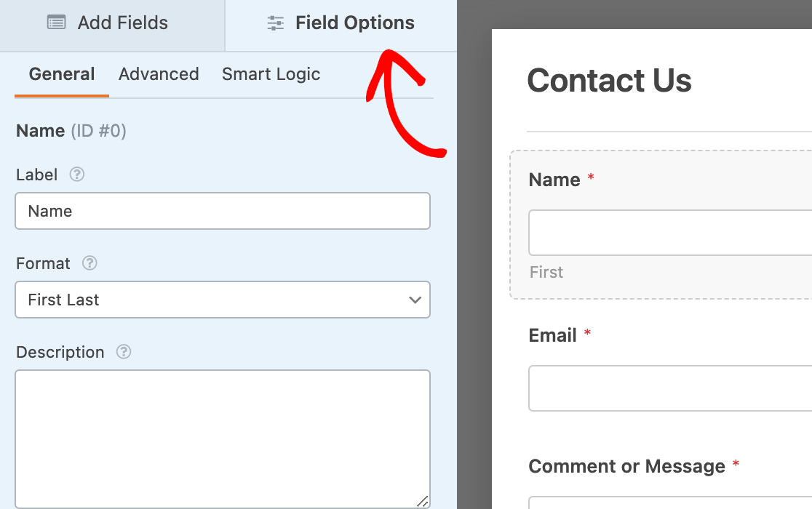Click the Format help question-mark icon

coord(89,263)
